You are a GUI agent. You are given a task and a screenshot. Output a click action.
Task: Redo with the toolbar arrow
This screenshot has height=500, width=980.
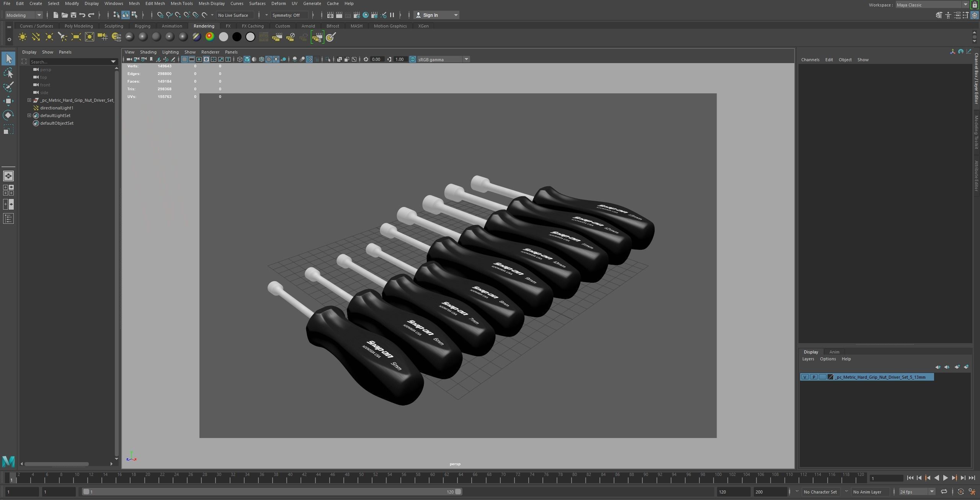coord(91,15)
